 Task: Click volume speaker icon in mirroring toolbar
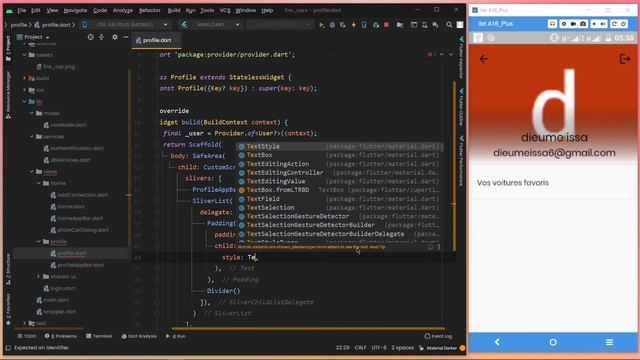point(604,24)
